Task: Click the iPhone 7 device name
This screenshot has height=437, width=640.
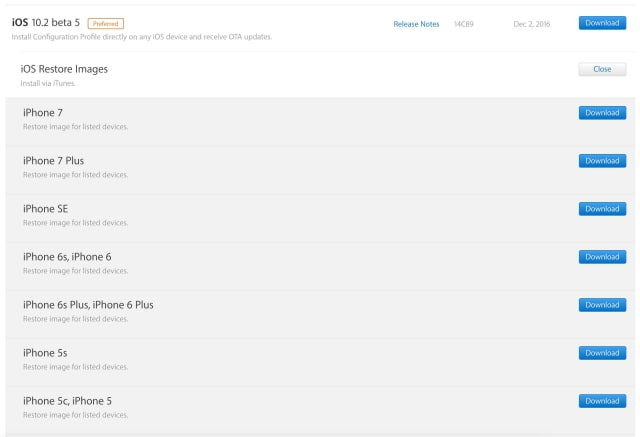Action: tap(43, 113)
